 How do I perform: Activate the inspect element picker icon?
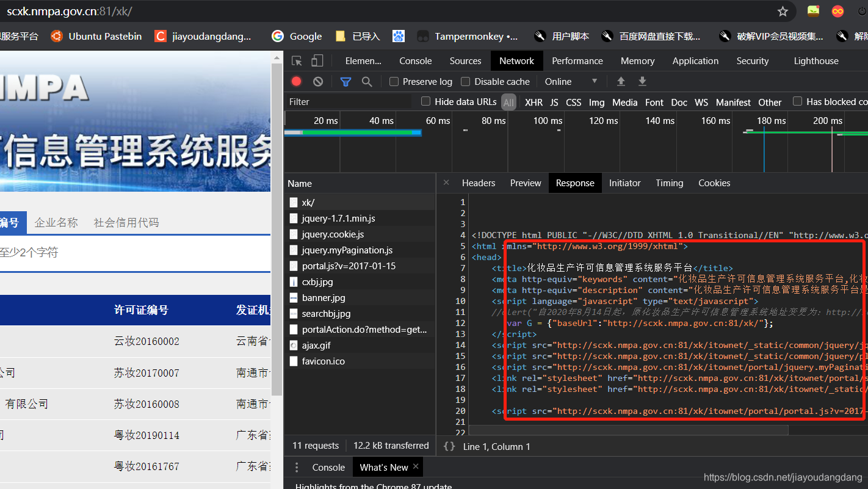(x=297, y=61)
